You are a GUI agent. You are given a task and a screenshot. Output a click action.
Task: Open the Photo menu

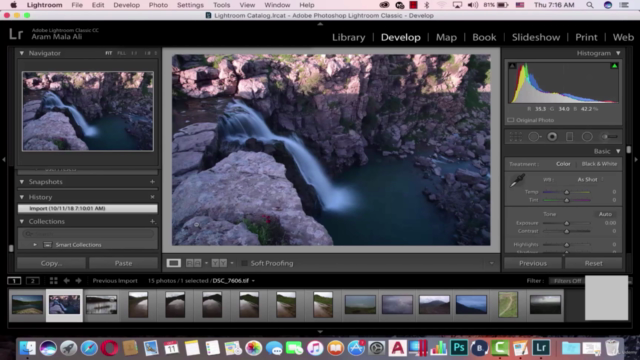(x=158, y=5)
